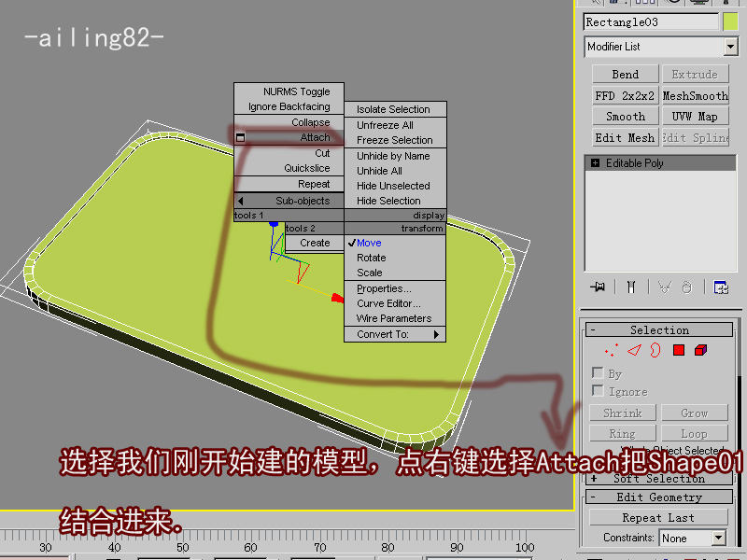Select Element sub-object level icon

[701, 351]
